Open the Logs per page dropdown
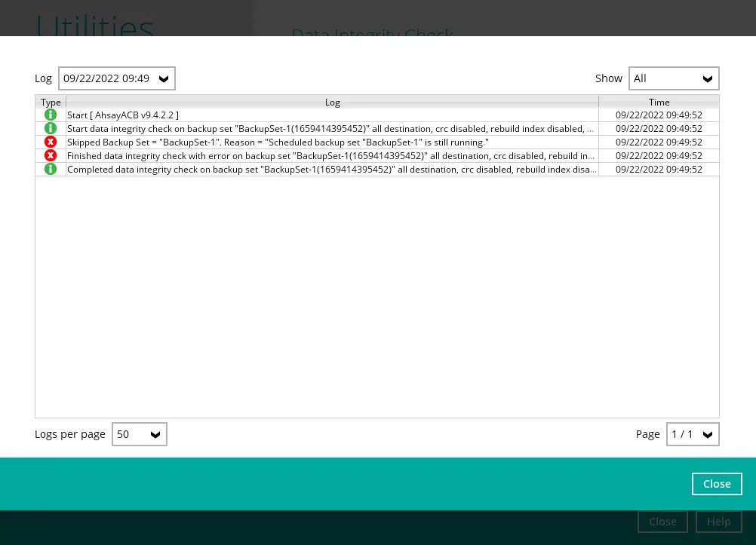 coord(140,434)
